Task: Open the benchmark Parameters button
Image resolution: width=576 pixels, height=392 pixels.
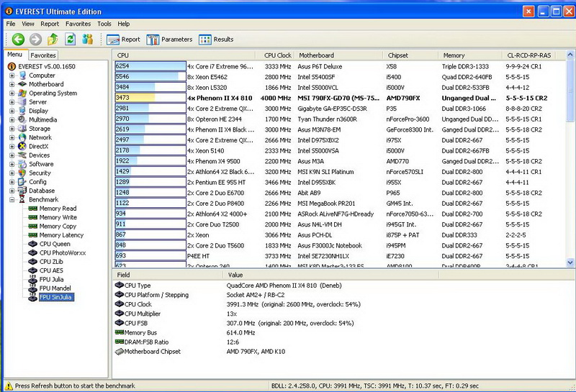Action: coord(169,40)
